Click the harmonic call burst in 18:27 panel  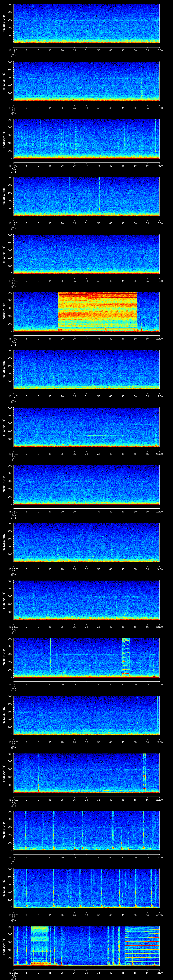(144, 773)
